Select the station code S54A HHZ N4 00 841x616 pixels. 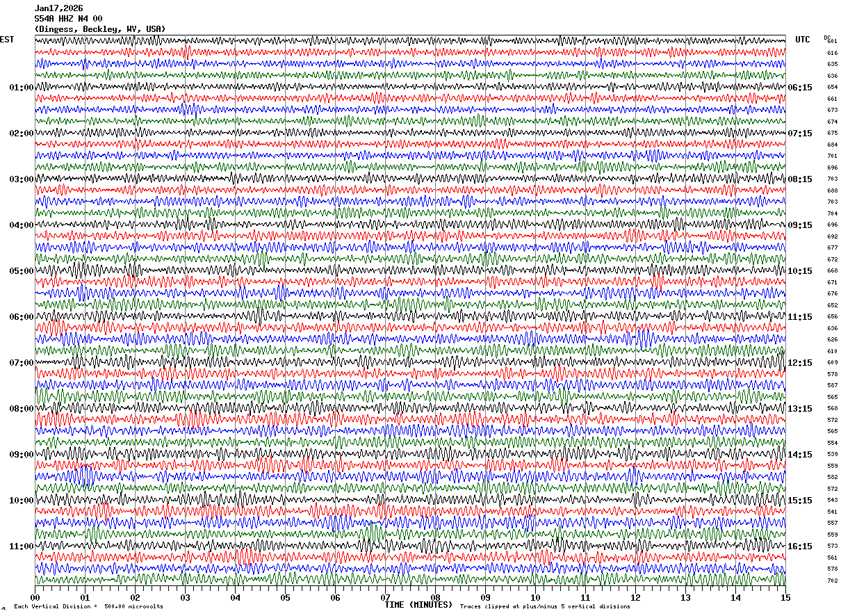tap(68, 19)
